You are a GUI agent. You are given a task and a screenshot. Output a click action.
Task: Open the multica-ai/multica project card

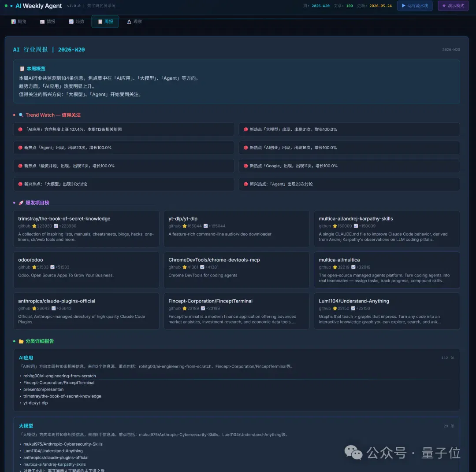point(387,270)
